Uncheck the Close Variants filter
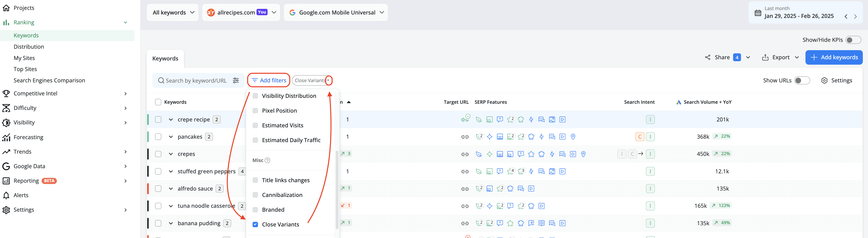868x238 pixels. click(255, 224)
